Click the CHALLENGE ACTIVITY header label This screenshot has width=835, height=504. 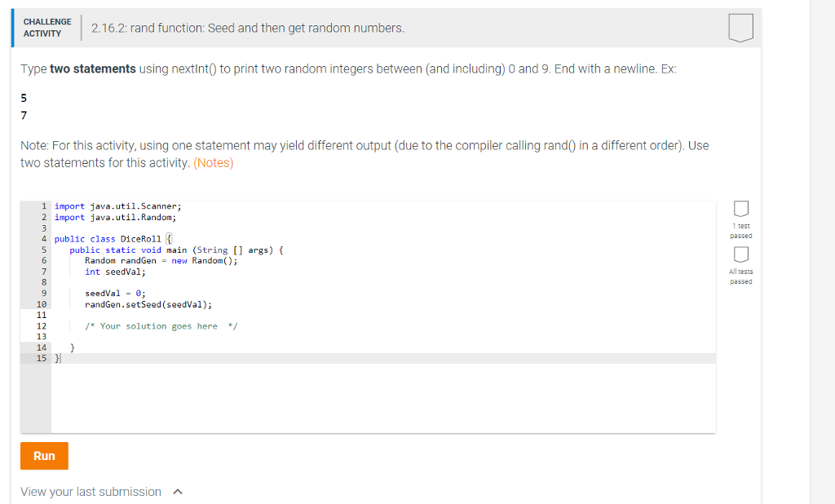click(x=46, y=27)
